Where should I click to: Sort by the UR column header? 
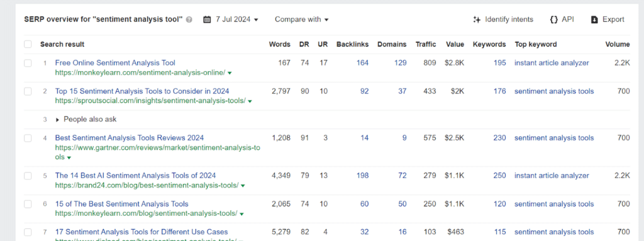pos(323,45)
